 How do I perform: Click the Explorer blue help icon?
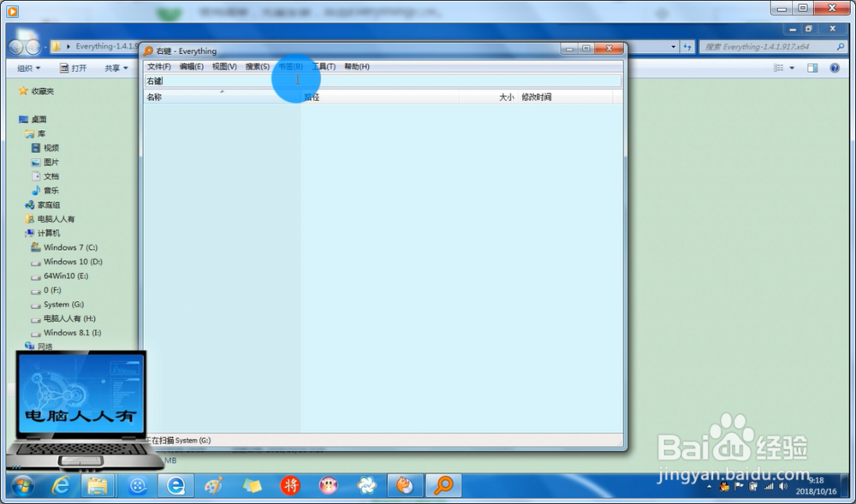(834, 68)
